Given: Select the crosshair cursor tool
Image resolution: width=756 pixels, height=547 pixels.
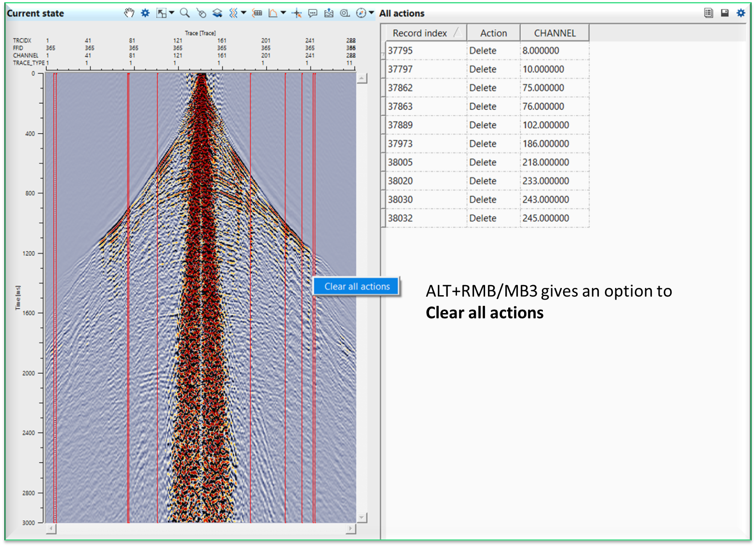Looking at the screenshot, I should (297, 13).
